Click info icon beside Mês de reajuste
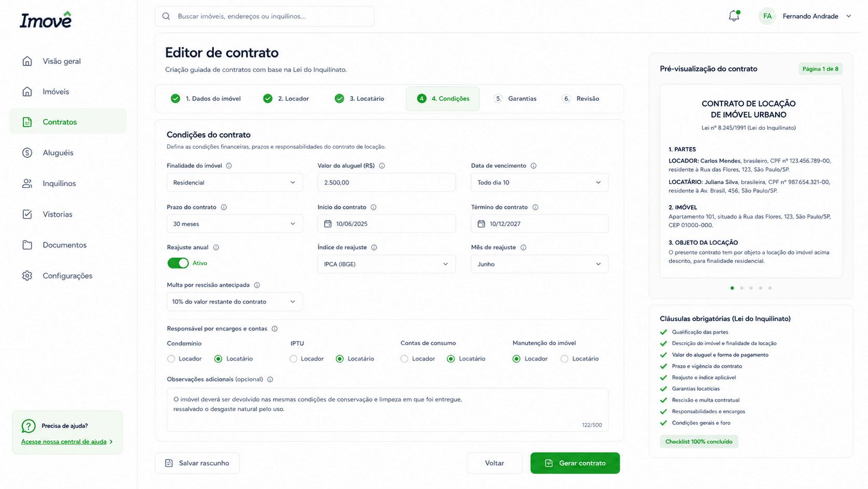The height and width of the screenshot is (489, 868). click(523, 247)
